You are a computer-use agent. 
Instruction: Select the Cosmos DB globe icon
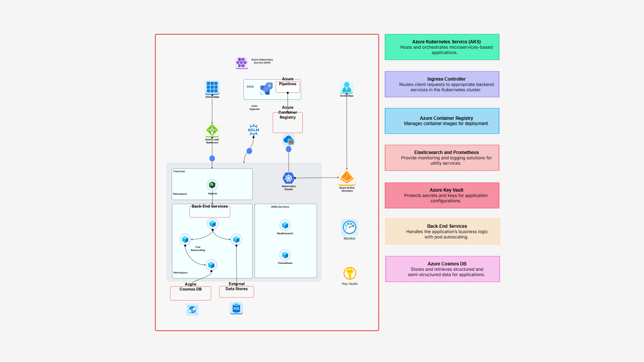pos(192,310)
